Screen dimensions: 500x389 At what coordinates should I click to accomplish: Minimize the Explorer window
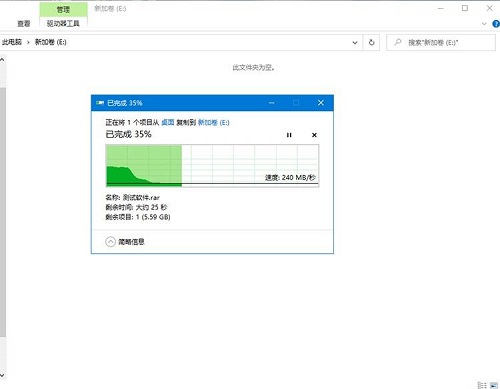pyautogui.click(x=441, y=8)
